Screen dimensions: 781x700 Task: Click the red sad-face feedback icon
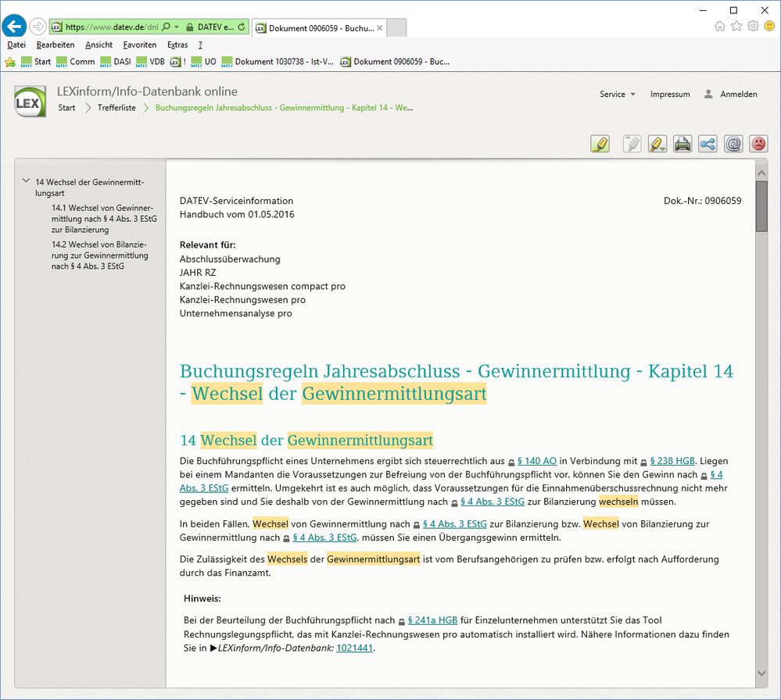(758, 144)
